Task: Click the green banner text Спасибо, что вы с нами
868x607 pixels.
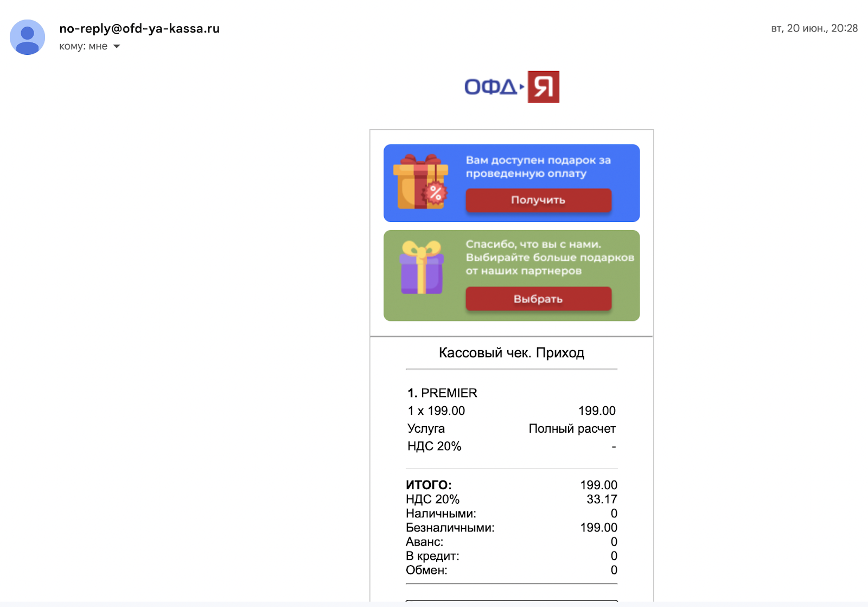Action: click(550, 257)
